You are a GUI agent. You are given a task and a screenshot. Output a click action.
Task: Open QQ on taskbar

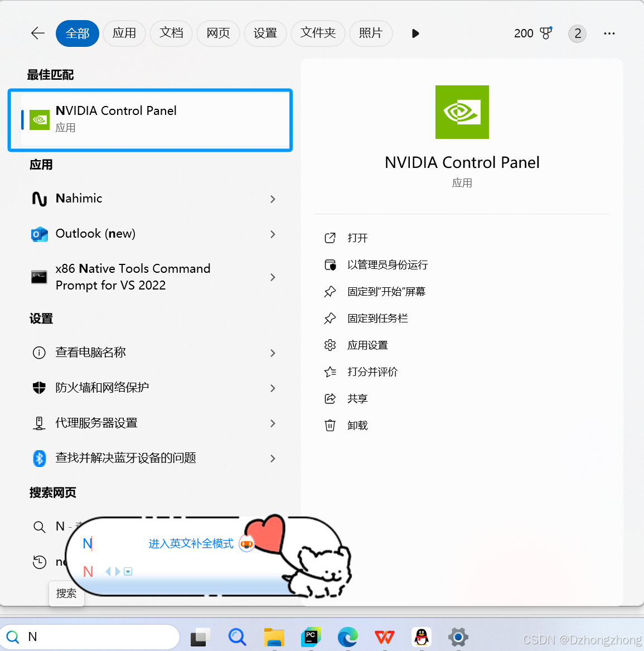pos(422,637)
